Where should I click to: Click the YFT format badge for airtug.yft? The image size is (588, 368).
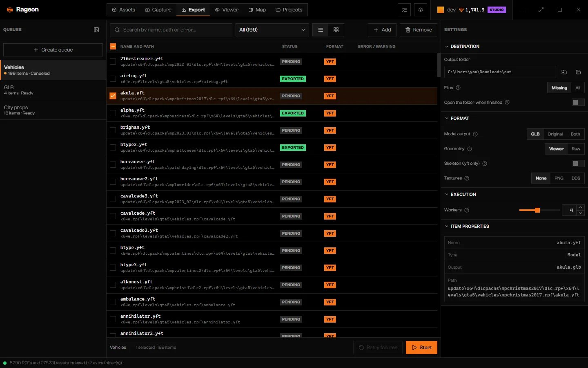[330, 79]
